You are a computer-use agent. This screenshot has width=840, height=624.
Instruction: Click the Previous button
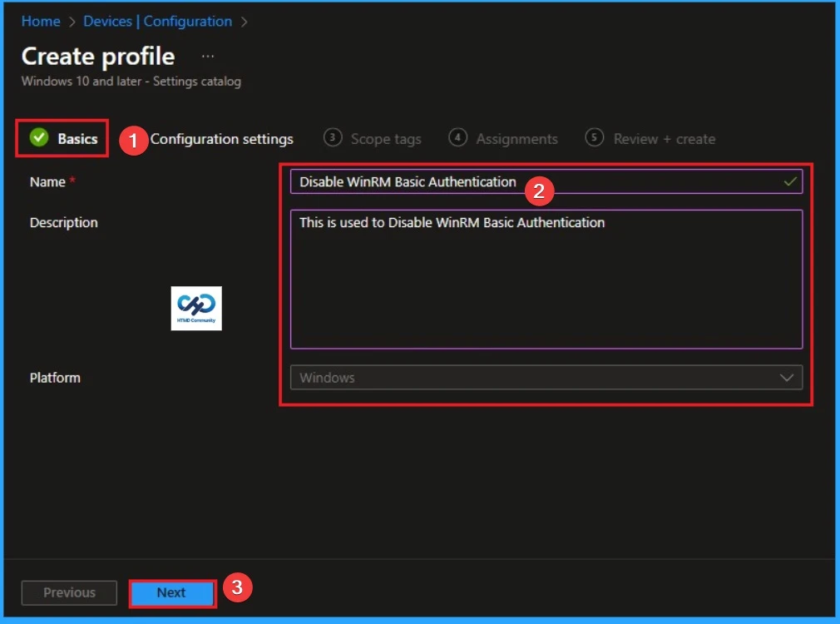[68, 592]
